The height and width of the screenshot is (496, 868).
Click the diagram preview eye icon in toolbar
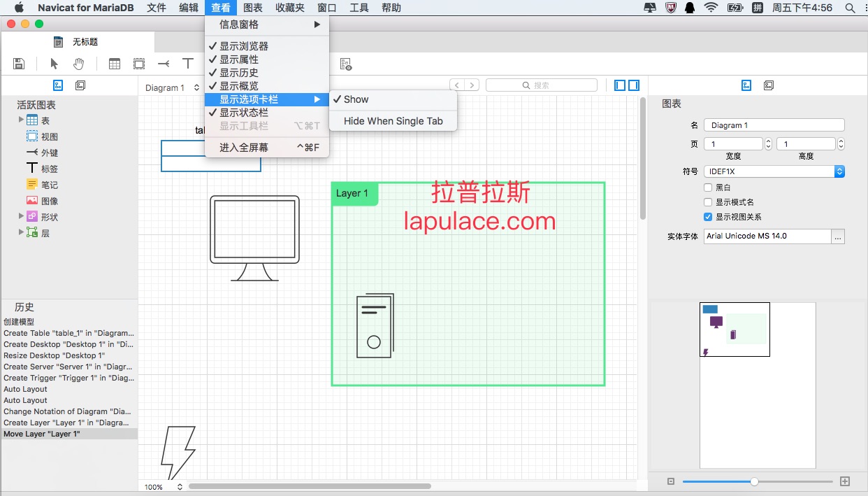[345, 64]
